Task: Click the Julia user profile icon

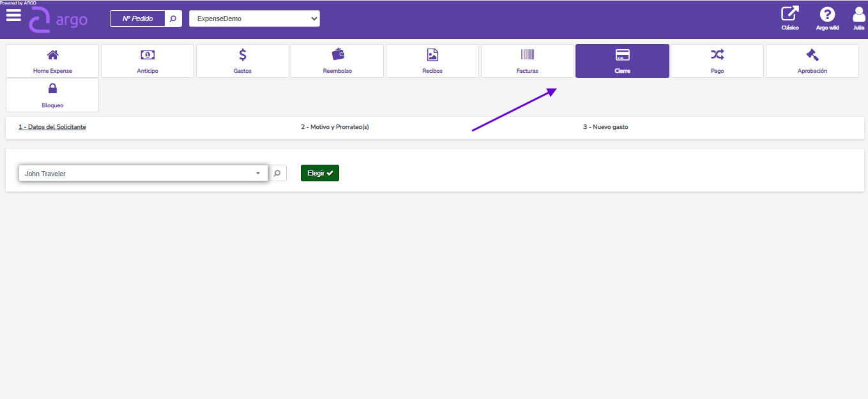Action: (858, 18)
